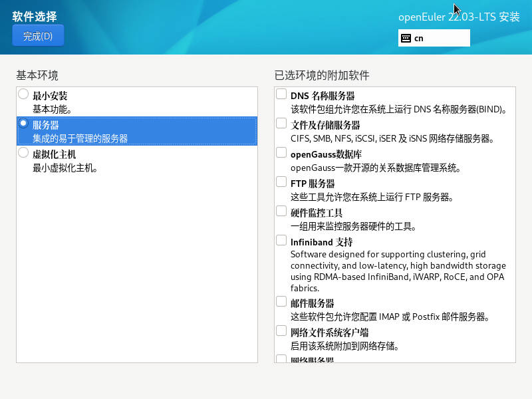Open the cn keyboard layout indicator
532x399 pixels.
pyautogui.click(x=434, y=38)
